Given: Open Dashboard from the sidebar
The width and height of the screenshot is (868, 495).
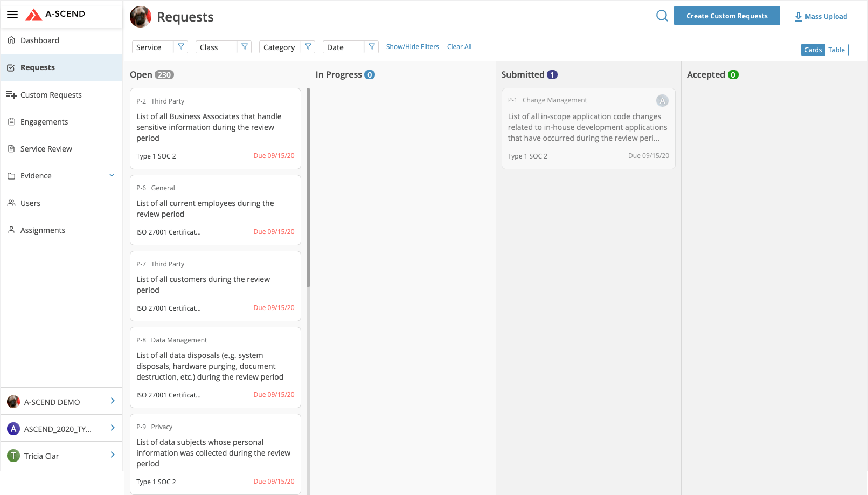Looking at the screenshot, I should coord(40,40).
